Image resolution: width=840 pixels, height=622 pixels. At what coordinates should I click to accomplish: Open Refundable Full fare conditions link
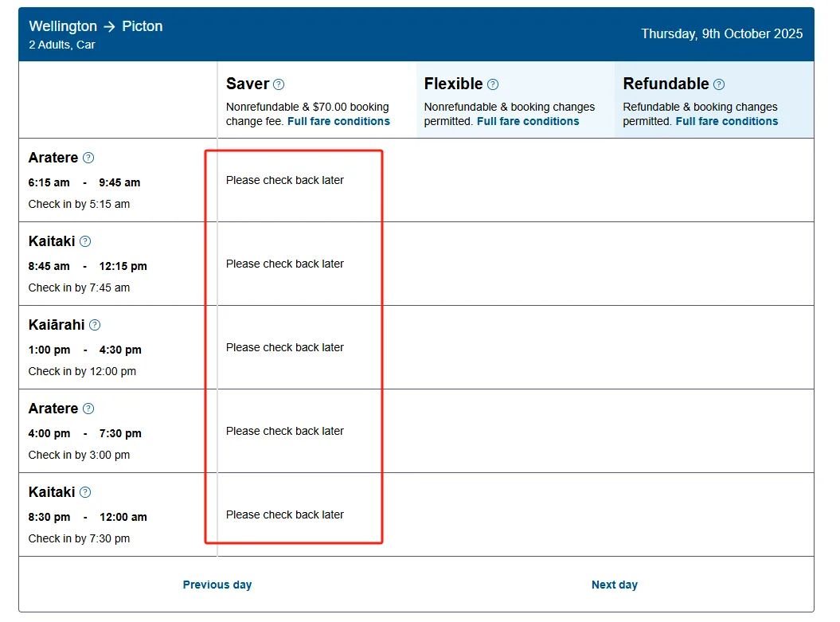point(726,121)
